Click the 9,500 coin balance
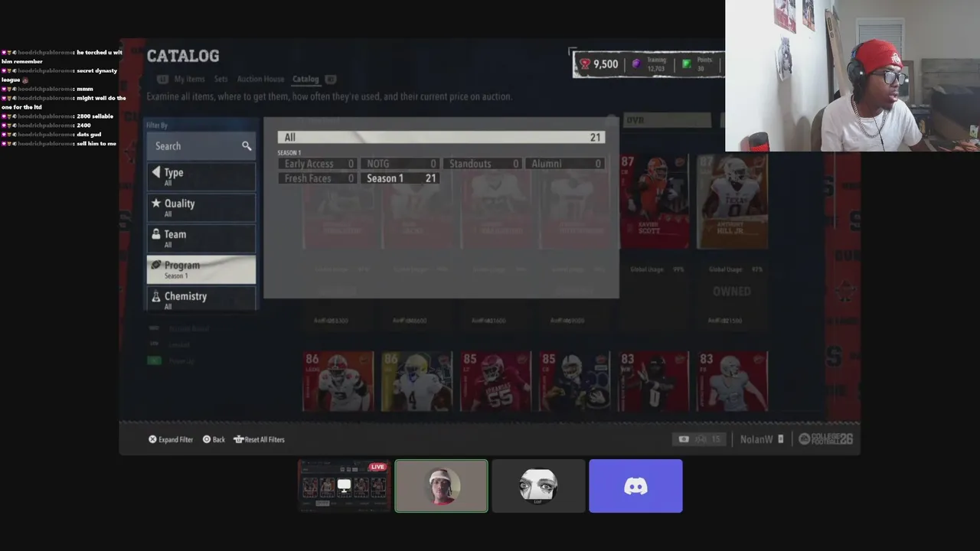980x551 pixels. [x=606, y=64]
